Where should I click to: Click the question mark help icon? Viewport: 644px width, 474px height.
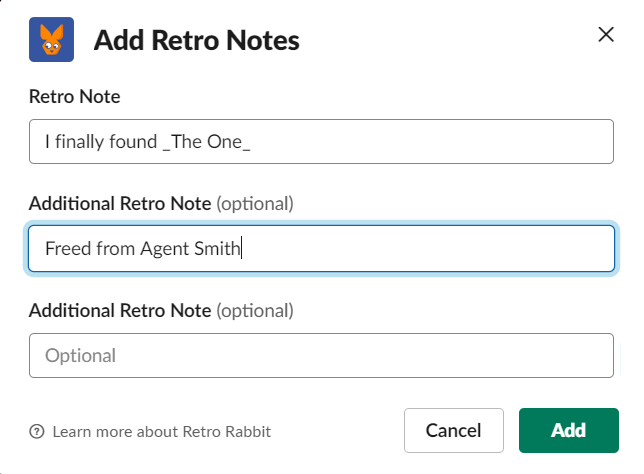click(x=37, y=432)
